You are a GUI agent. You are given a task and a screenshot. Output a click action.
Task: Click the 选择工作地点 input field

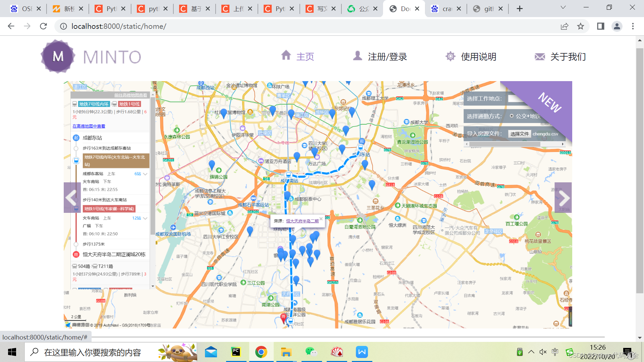513,99
